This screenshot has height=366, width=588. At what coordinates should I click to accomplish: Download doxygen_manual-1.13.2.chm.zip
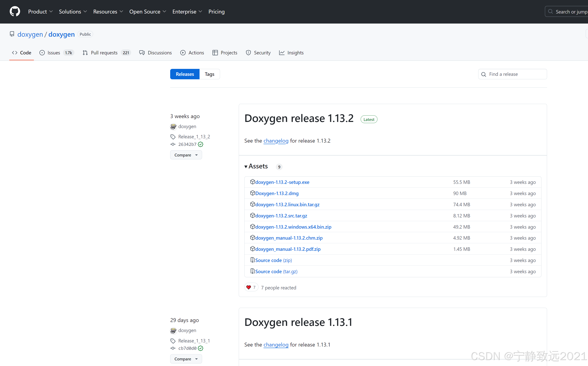(x=289, y=238)
